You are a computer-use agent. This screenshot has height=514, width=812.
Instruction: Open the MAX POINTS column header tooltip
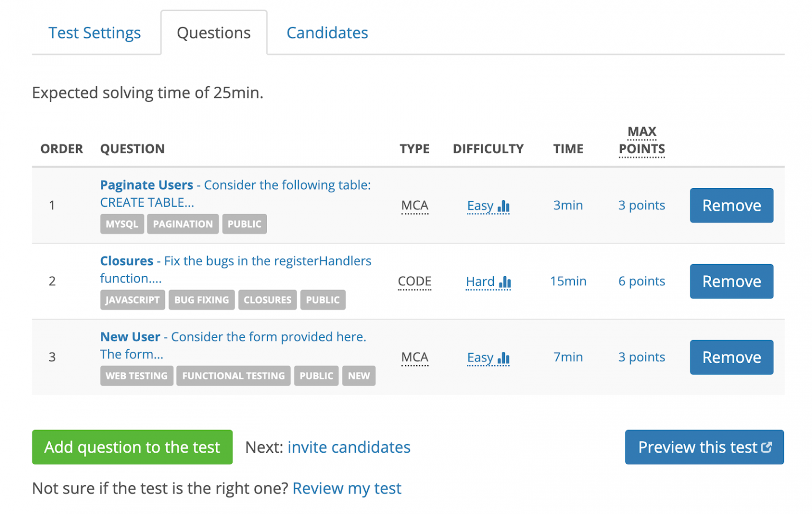click(641, 140)
